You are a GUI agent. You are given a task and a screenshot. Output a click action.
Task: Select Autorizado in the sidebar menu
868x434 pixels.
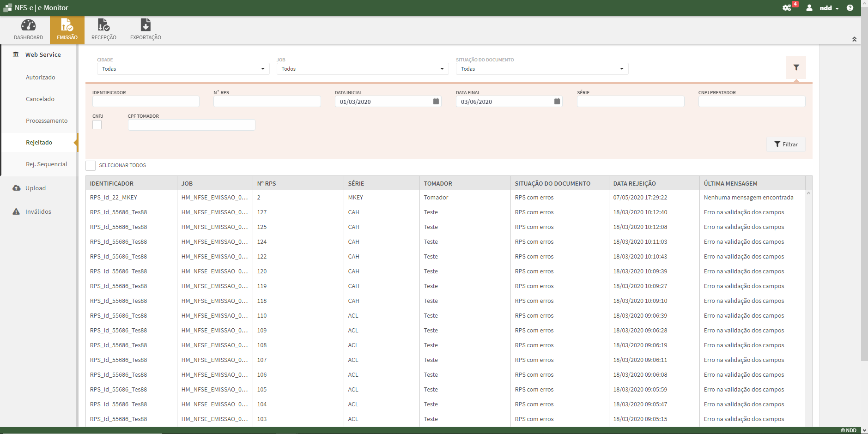click(x=41, y=77)
